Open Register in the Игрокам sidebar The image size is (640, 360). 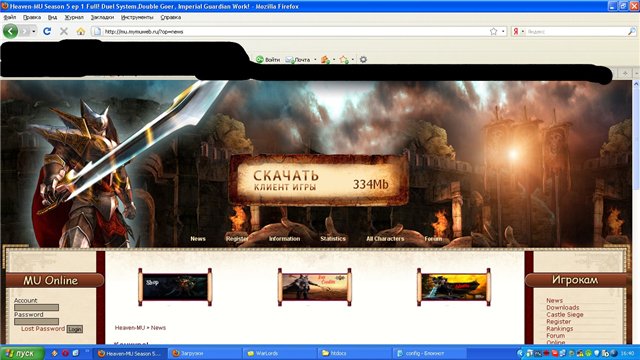click(558, 322)
